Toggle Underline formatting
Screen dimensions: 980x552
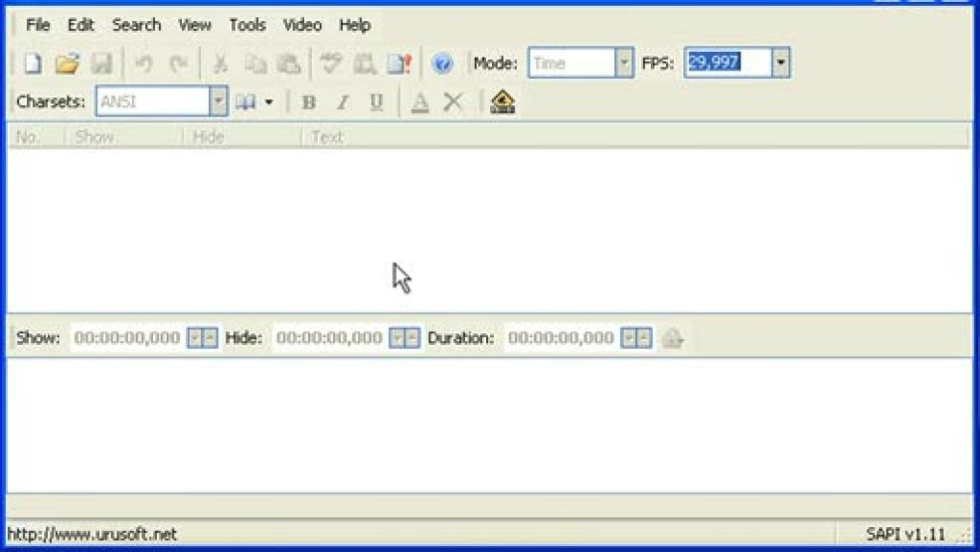pos(376,102)
